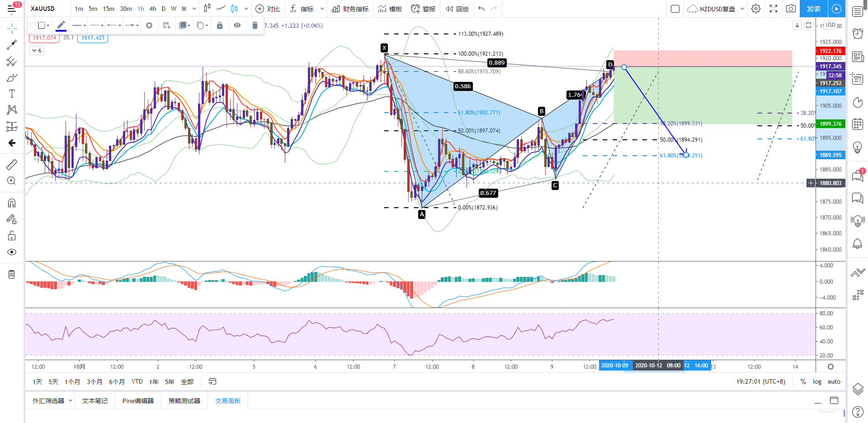Expand the 外汇筛选器 dropdown
This screenshot has height=423, width=868.
click(71, 401)
